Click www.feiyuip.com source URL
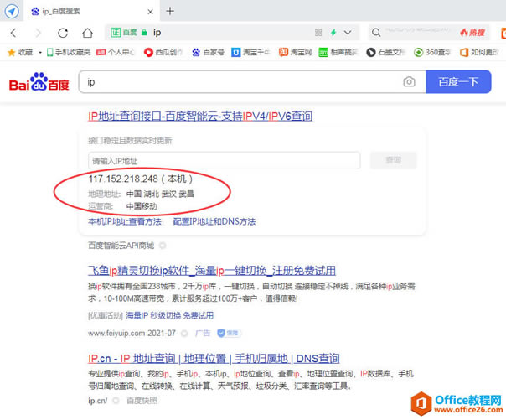506x420 pixels. pos(116,333)
